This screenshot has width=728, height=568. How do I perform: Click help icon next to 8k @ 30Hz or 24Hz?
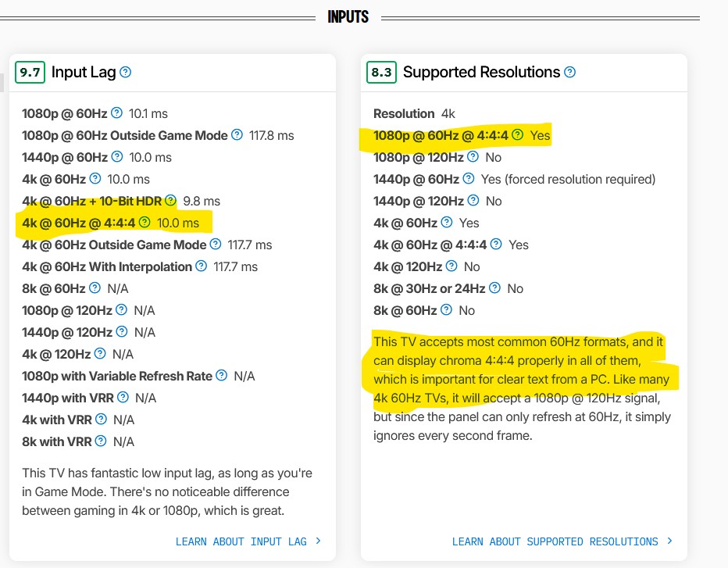click(x=495, y=288)
